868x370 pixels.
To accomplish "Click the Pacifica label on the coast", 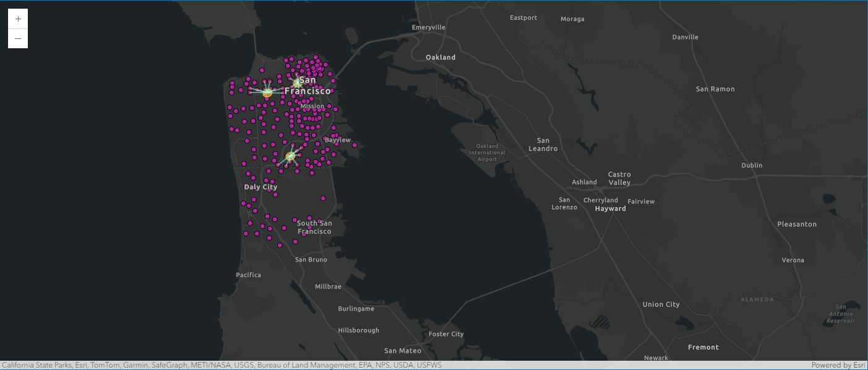I will coord(248,275).
